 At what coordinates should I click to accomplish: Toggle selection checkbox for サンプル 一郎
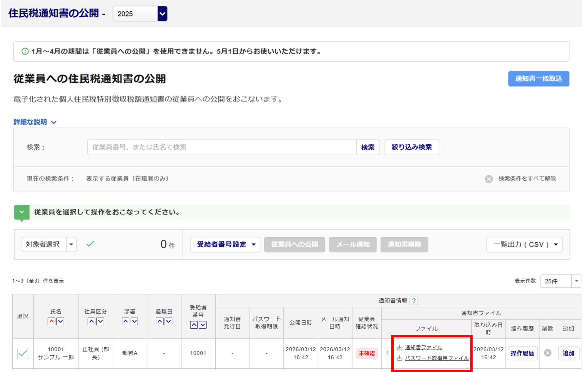tap(23, 353)
